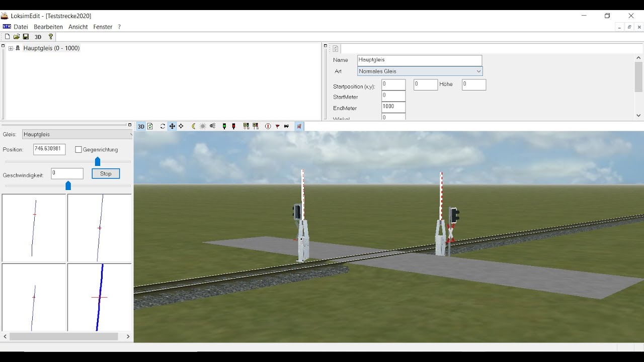
Task: Expand the Hauptgleis (0 - 1000) tree node
Action: click(11, 48)
